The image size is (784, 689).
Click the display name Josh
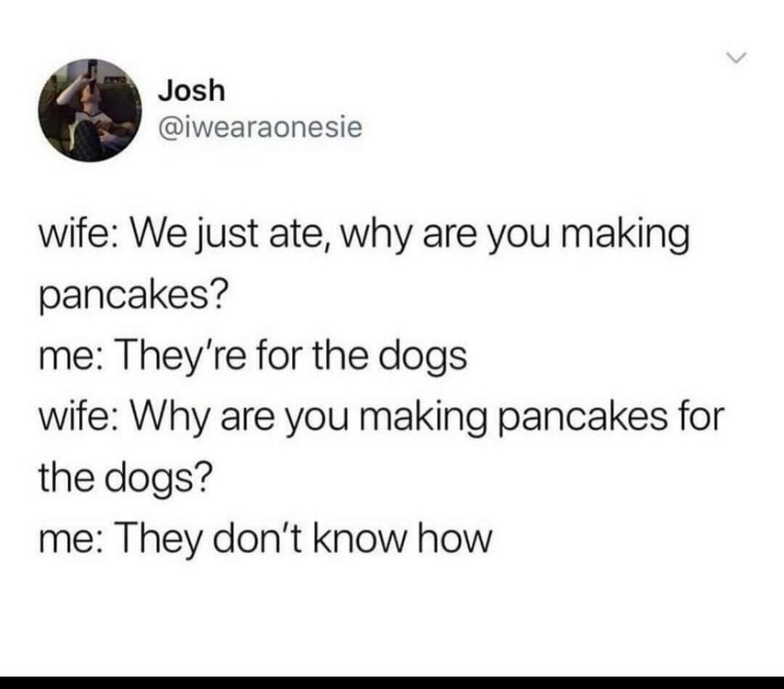click(192, 91)
